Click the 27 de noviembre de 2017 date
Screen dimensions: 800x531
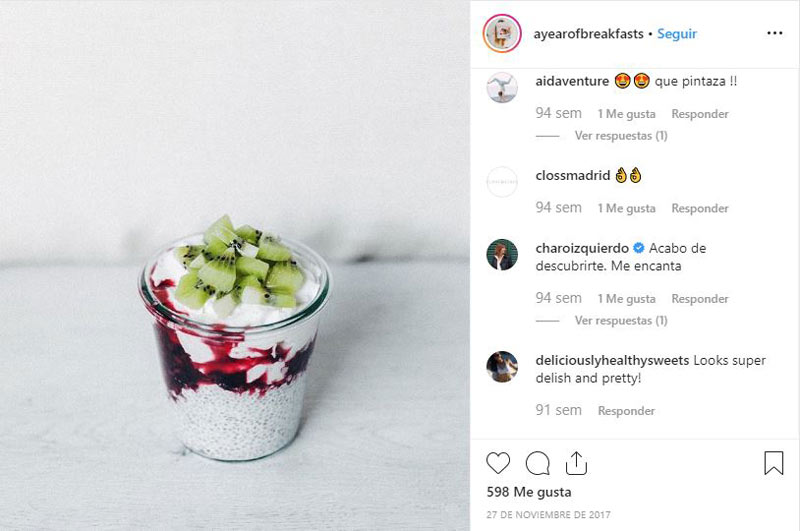pos(548,515)
